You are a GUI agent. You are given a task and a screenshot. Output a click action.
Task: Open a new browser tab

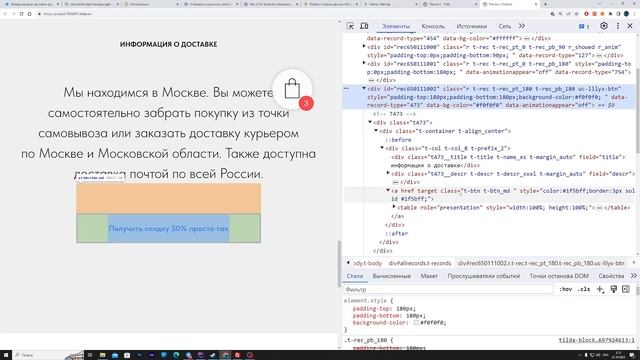point(545,4)
